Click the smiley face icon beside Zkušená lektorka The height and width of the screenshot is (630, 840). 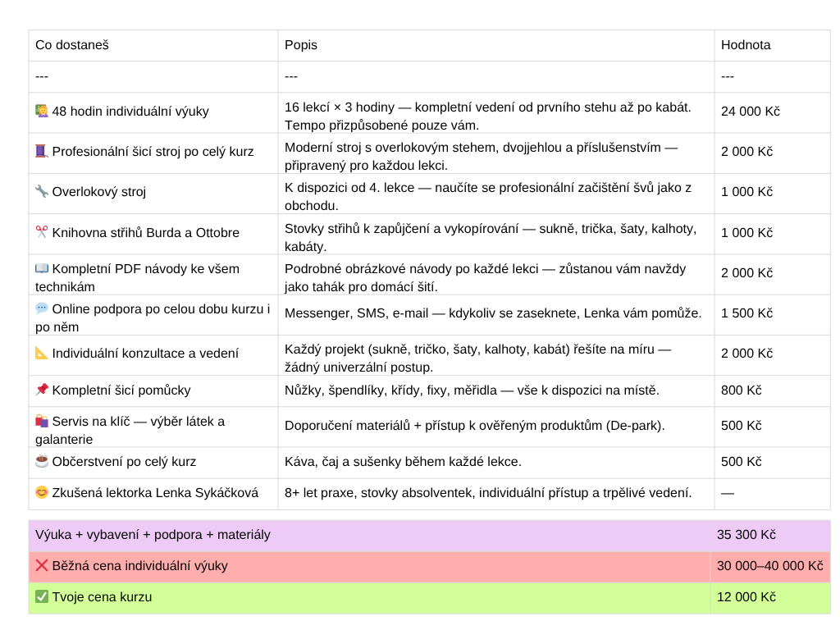click(42, 493)
